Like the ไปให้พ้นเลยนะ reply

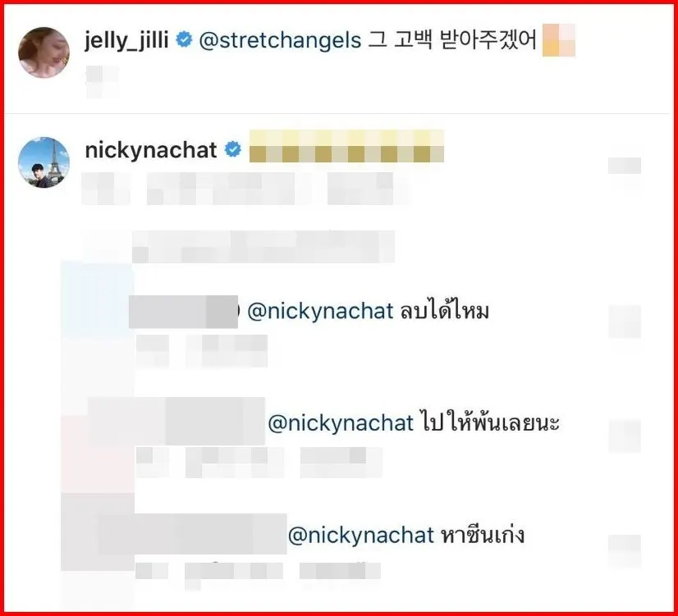(625, 436)
